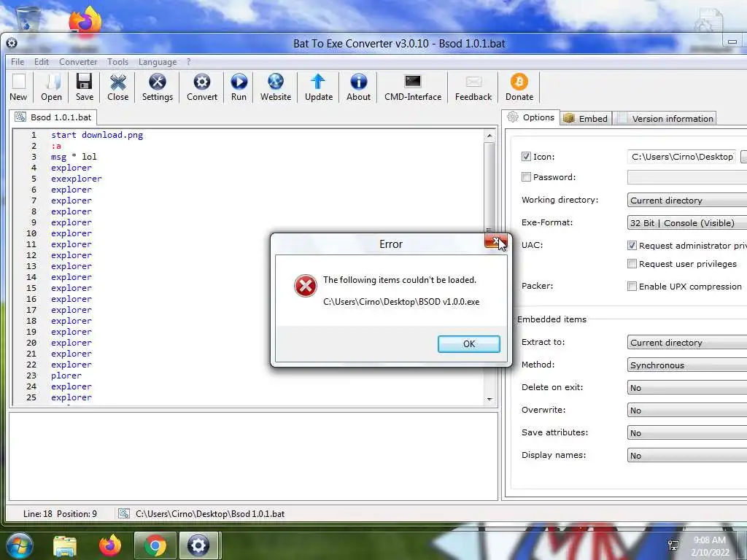Open the Edit menu

42,62
